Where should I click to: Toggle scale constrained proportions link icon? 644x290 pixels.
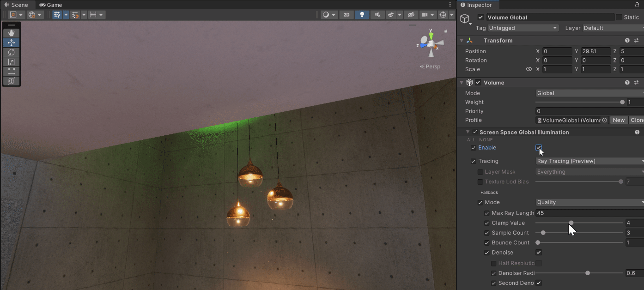pyautogui.click(x=529, y=69)
